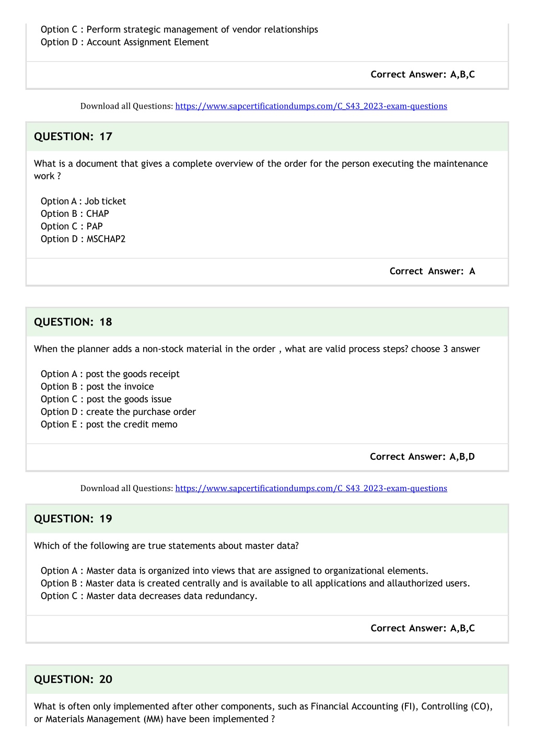The height and width of the screenshot is (756, 535).
Task: Click Correct Answer A,B,D under question 18
Action: (x=422, y=457)
